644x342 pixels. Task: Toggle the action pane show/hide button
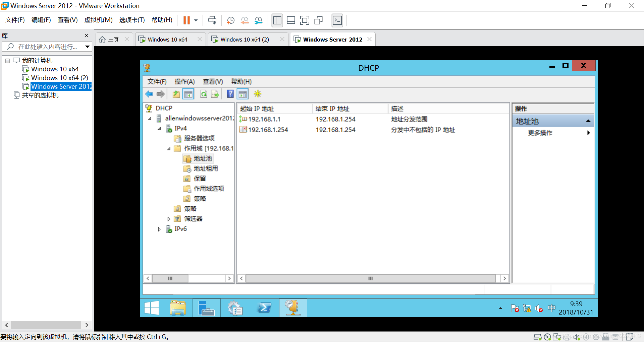click(243, 94)
